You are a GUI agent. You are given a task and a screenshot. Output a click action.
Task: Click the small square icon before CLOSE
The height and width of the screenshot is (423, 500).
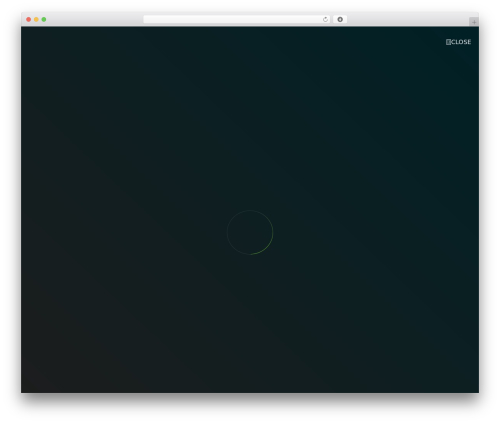pos(448,42)
